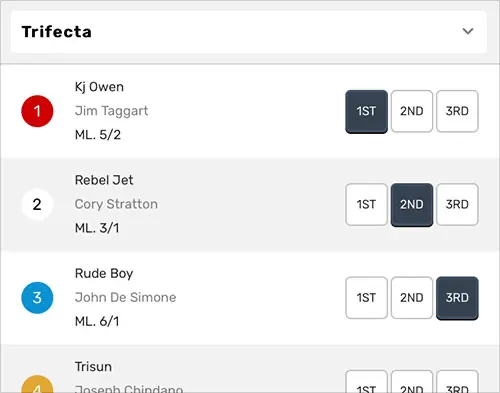Toggle 2ND for Kj Owen

tap(412, 111)
